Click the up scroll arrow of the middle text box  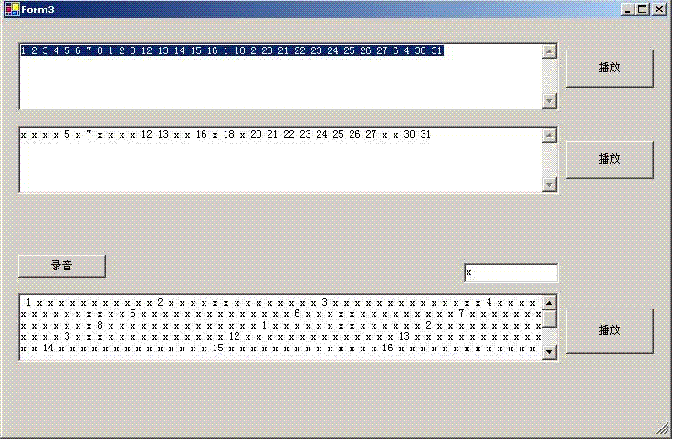click(549, 135)
